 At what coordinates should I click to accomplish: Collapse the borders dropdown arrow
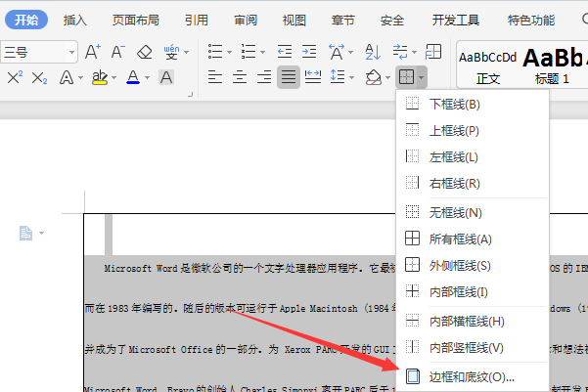[421, 77]
